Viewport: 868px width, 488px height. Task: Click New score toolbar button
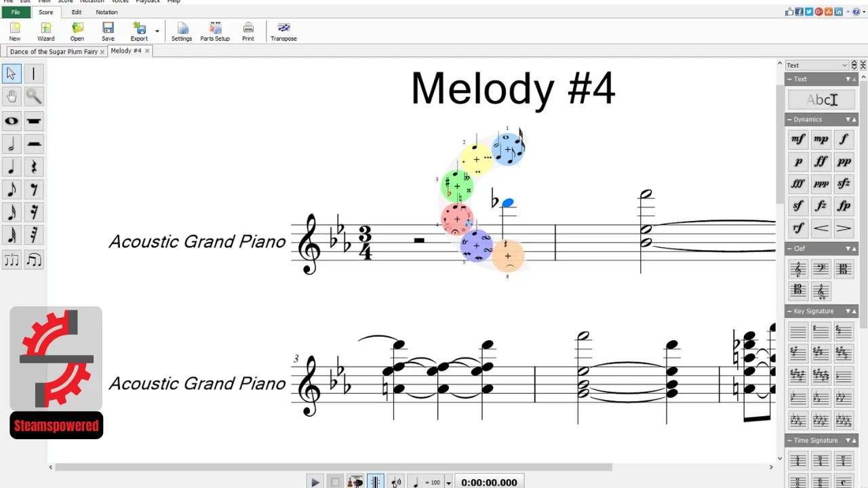pos(14,31)
